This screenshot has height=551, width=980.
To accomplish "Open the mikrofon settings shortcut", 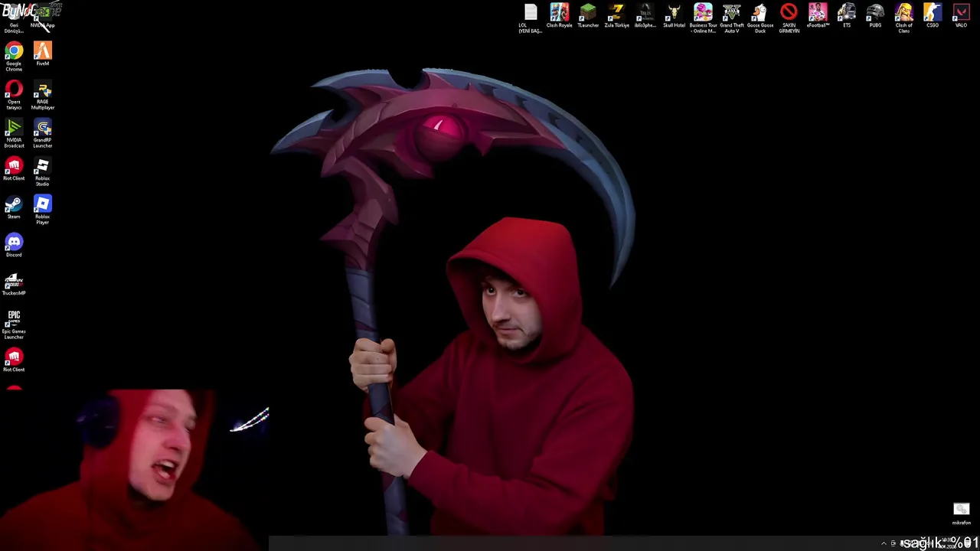I will (962, 514).
